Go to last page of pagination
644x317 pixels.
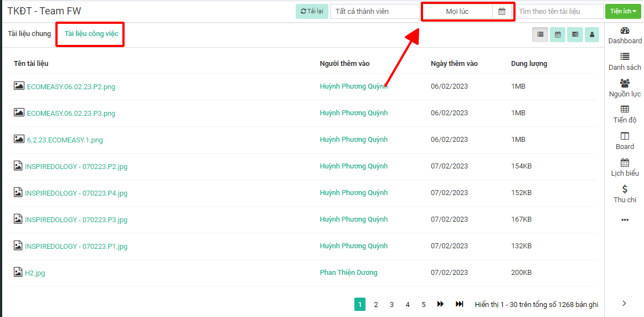point(459,304)
